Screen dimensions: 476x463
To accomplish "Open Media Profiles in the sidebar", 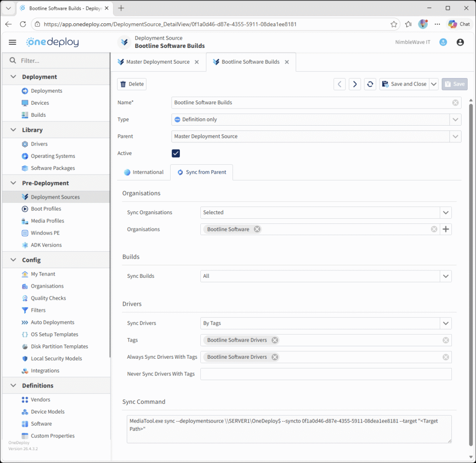I will click(47, 221).
